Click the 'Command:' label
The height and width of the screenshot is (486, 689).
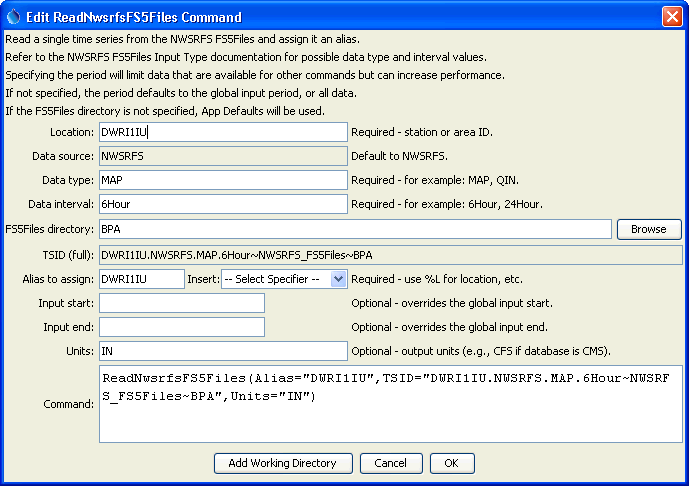[69, 404]
